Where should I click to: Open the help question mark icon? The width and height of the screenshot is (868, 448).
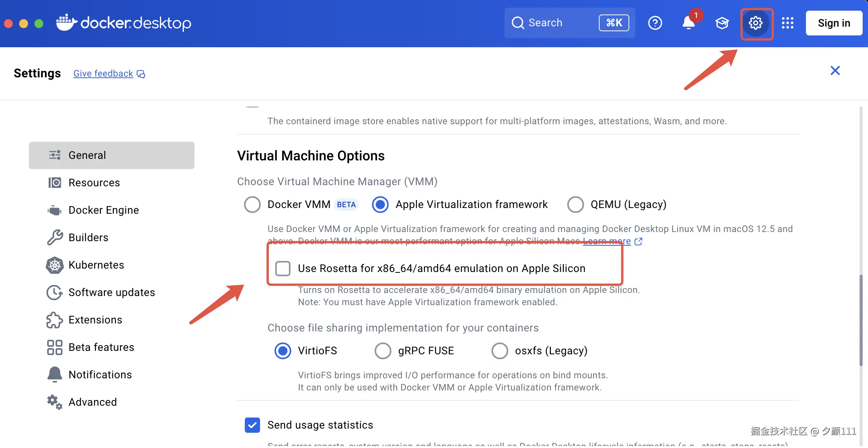[x=655, y=23]
